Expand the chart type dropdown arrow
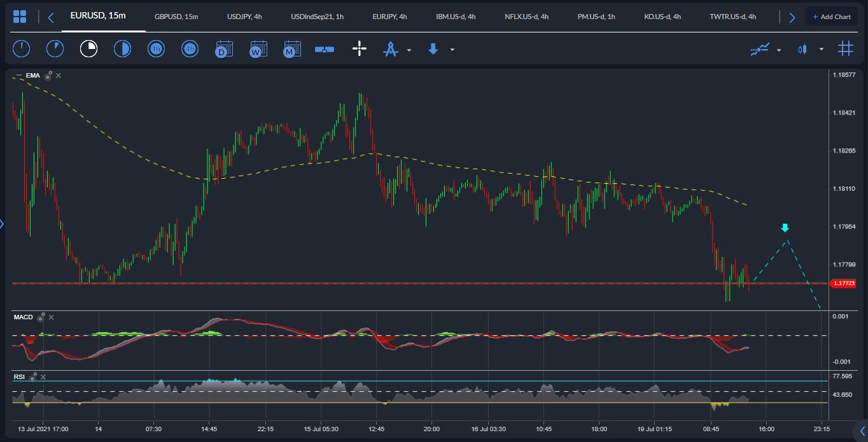Screen dimensions: 868x442 pyautogui.click(x=822, y=50)
